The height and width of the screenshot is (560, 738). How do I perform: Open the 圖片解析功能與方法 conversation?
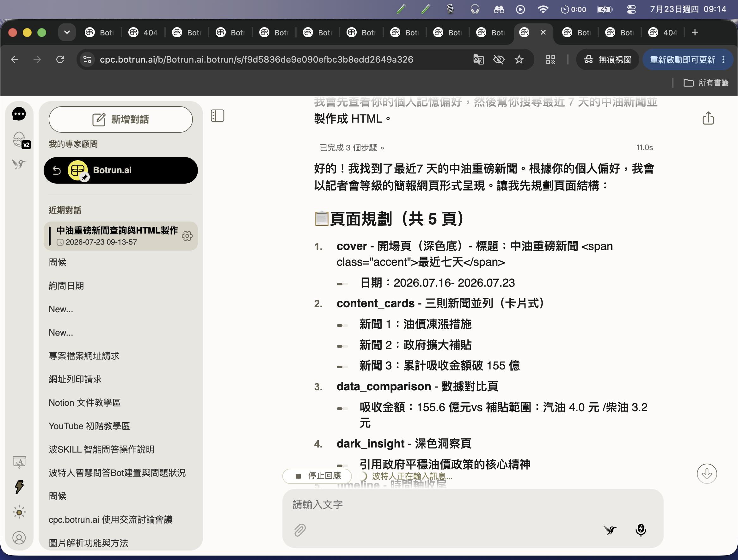pos(89,543)
